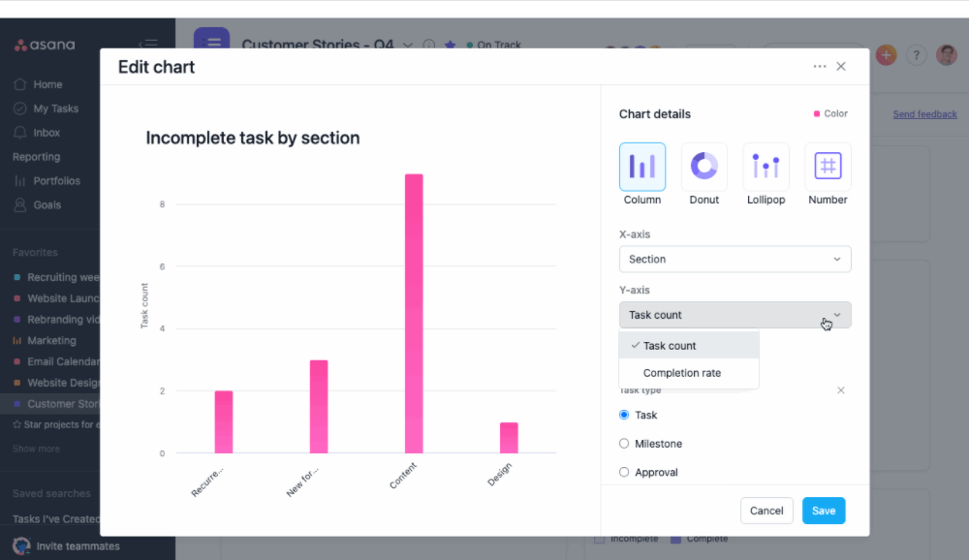Click the Complete legend swatch behind dialog
This screenshot has height=560, width=969.
[x=676, y=539]
